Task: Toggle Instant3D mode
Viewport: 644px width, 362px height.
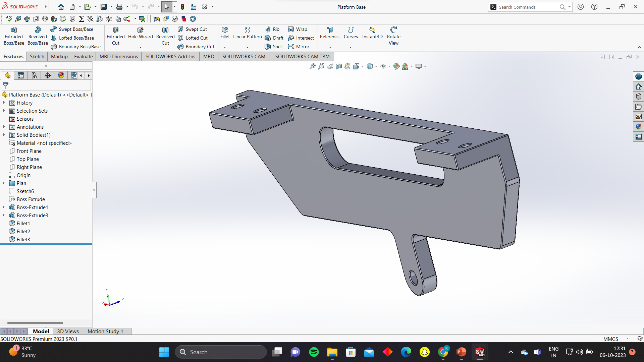Action: point(372,33)
